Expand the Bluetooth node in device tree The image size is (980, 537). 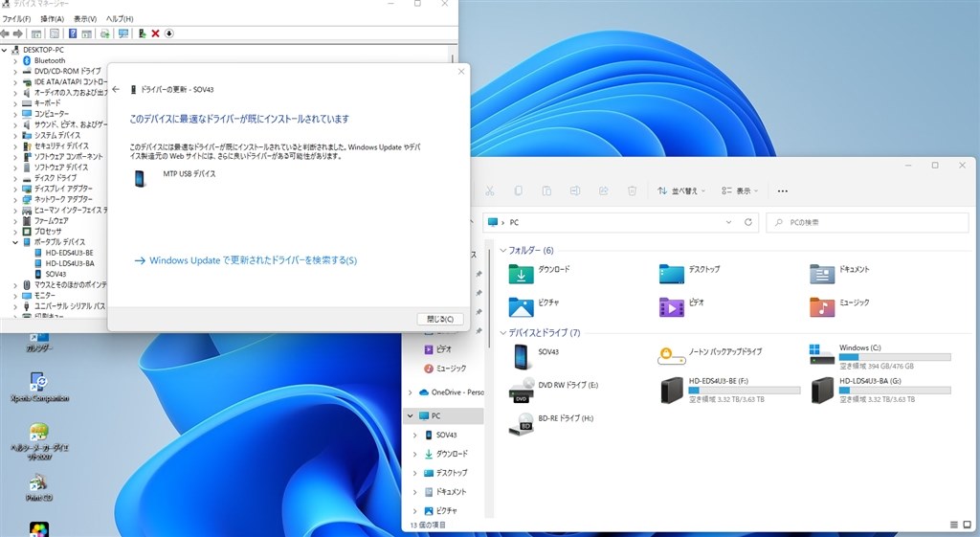(15, 60)
